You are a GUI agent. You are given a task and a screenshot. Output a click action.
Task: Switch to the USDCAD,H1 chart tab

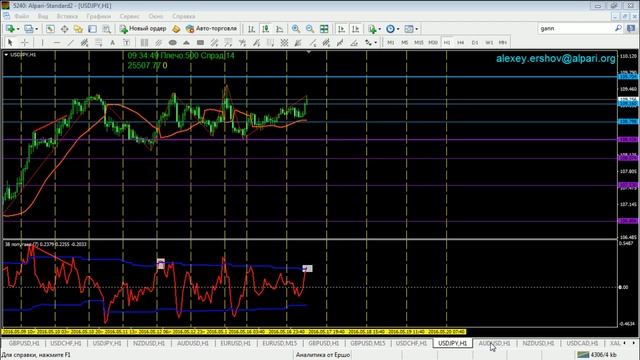coord(582,343)
